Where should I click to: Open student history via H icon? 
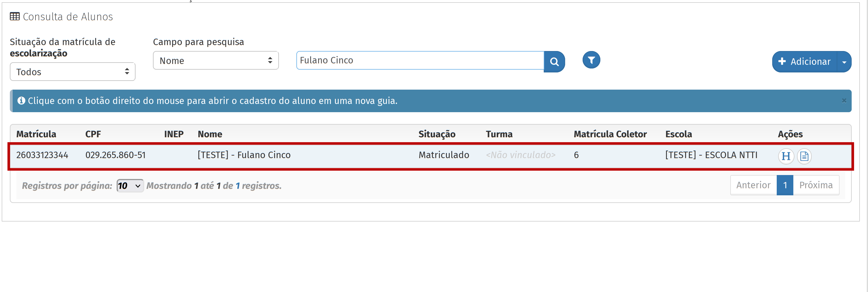[786, 156]
